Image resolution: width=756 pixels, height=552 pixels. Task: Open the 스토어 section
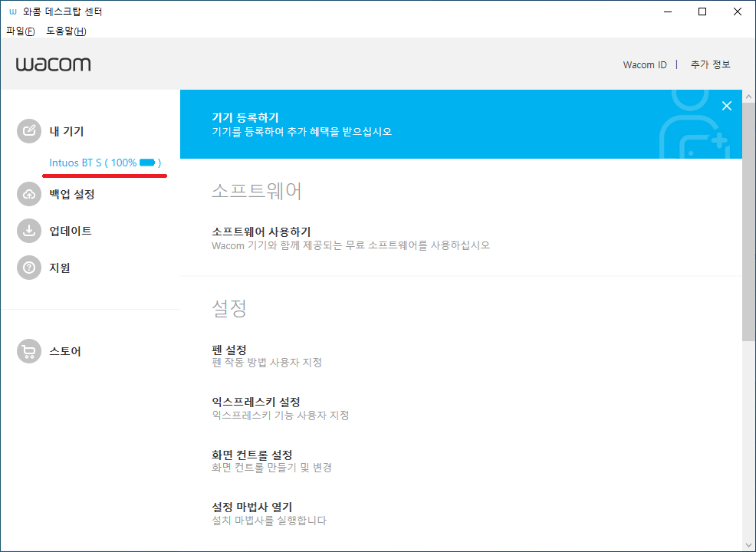click(65, 351)
